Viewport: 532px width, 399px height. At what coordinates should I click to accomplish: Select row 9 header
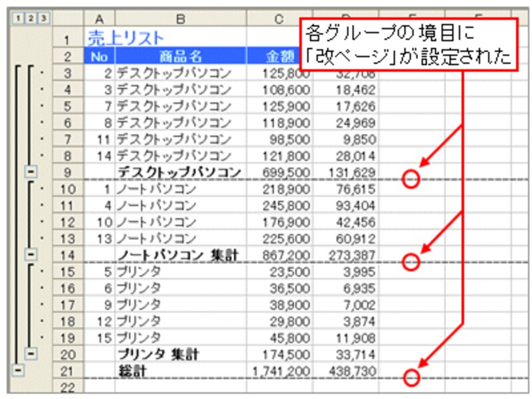[68, 173]
